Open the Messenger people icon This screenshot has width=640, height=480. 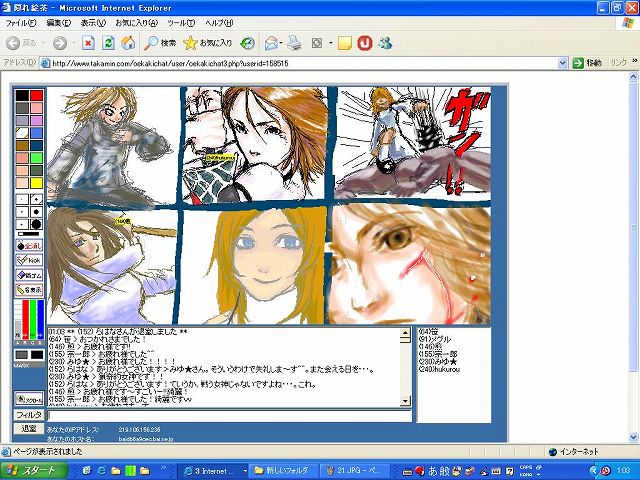(385, 43)
